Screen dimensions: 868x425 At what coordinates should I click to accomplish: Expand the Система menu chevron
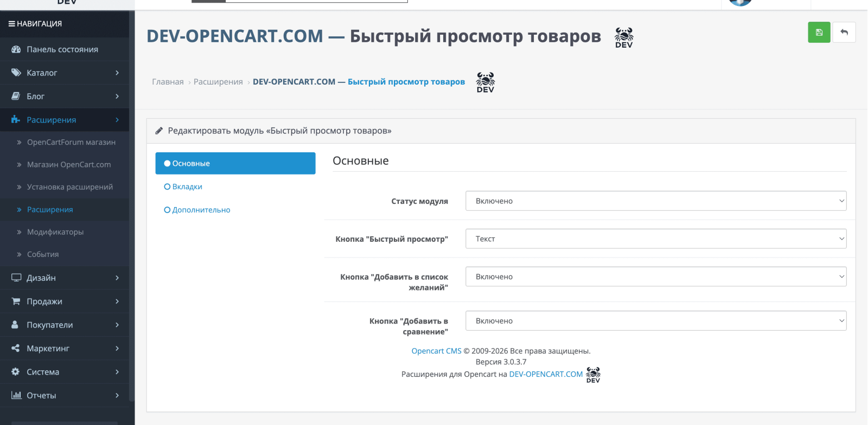pyautogui.click(x=117, y=372)
